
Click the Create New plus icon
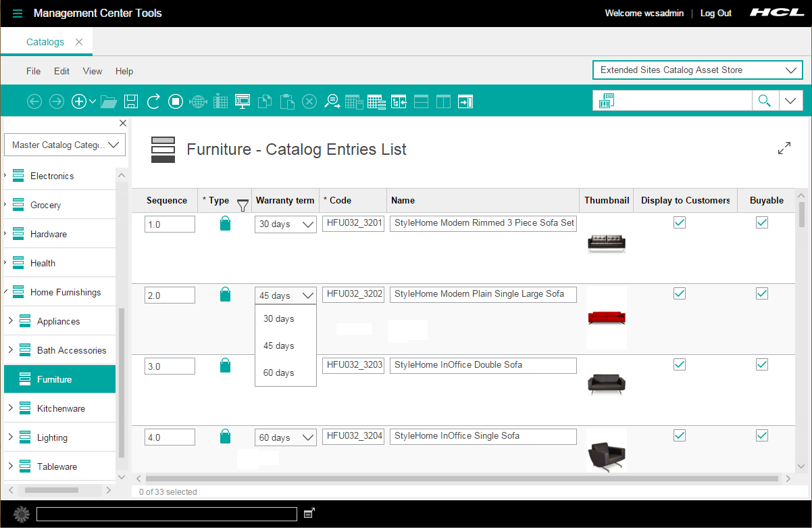[x=79, y=101]
